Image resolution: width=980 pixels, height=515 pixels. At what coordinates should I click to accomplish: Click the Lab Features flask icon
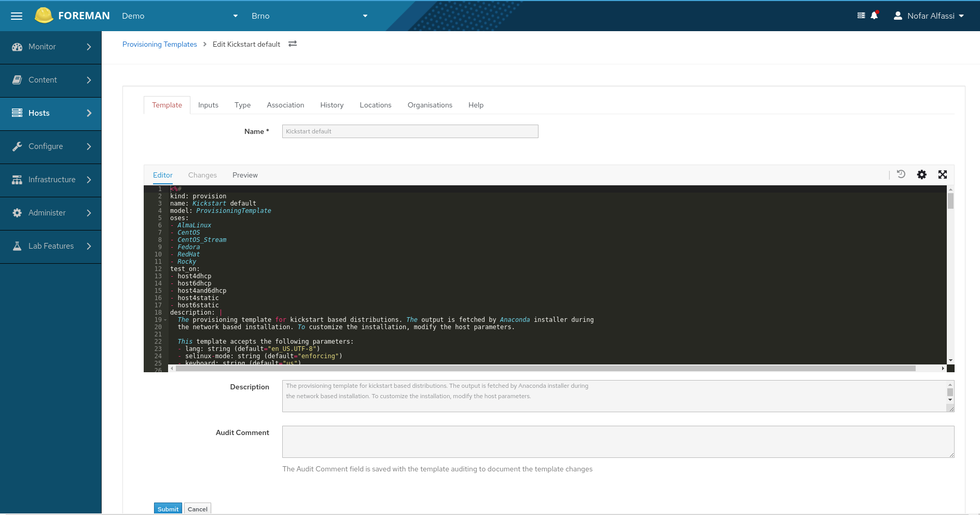click(17, 246)
